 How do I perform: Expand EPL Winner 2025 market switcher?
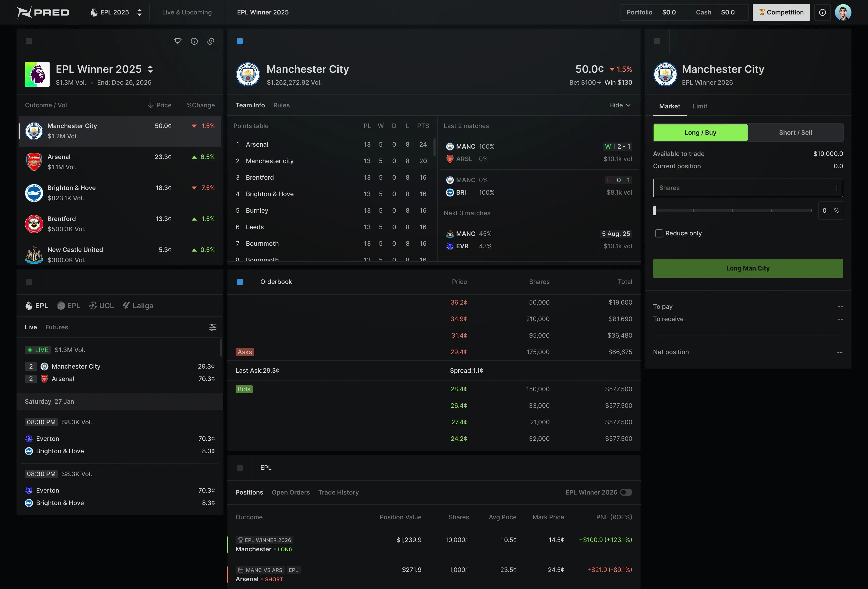[150, 69]
